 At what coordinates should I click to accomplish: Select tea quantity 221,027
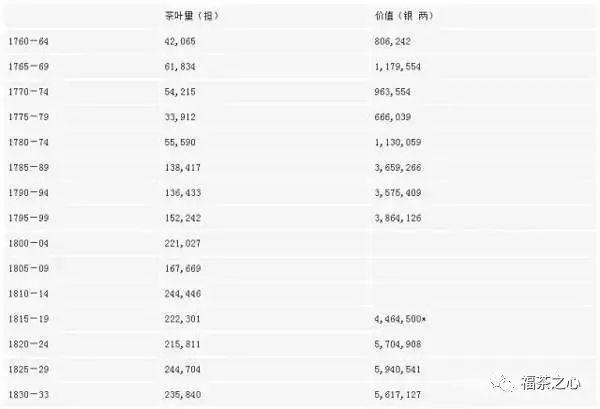tap(183, 243)
